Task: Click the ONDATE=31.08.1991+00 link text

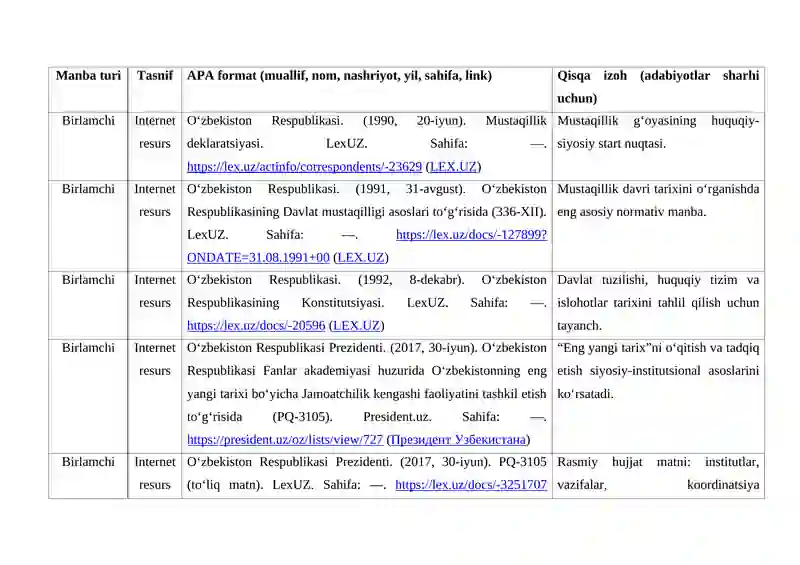Action: coord(258,258)
